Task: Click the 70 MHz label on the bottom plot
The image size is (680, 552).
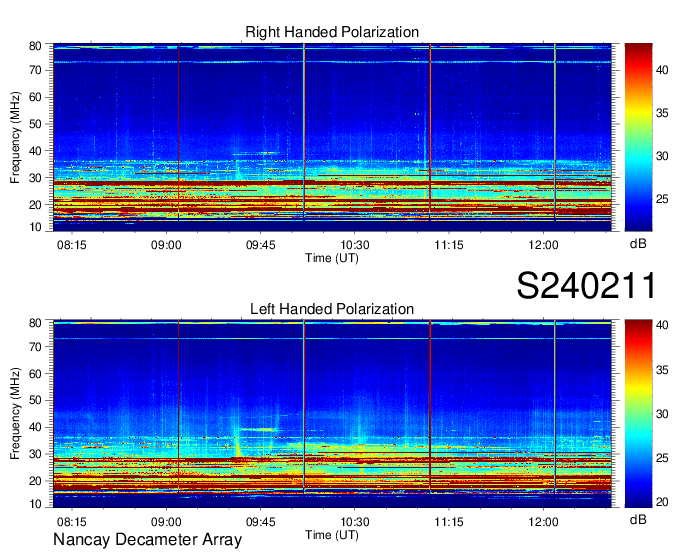Action: coord(35,347)
